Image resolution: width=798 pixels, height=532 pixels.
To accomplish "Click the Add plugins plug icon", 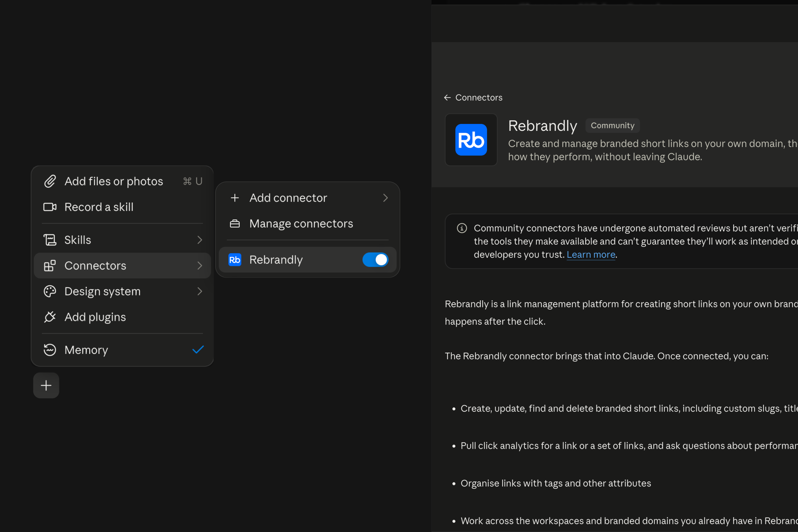I will 50,317.
